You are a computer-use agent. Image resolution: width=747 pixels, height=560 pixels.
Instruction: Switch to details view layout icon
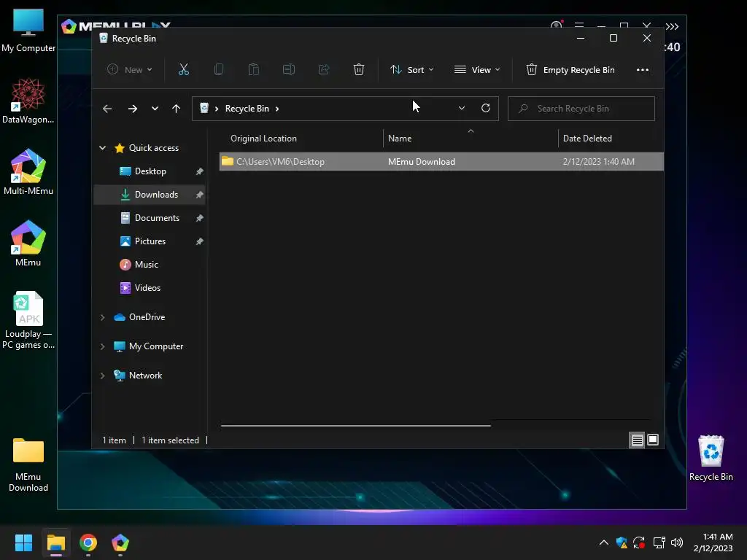click(x=637, y=440)
